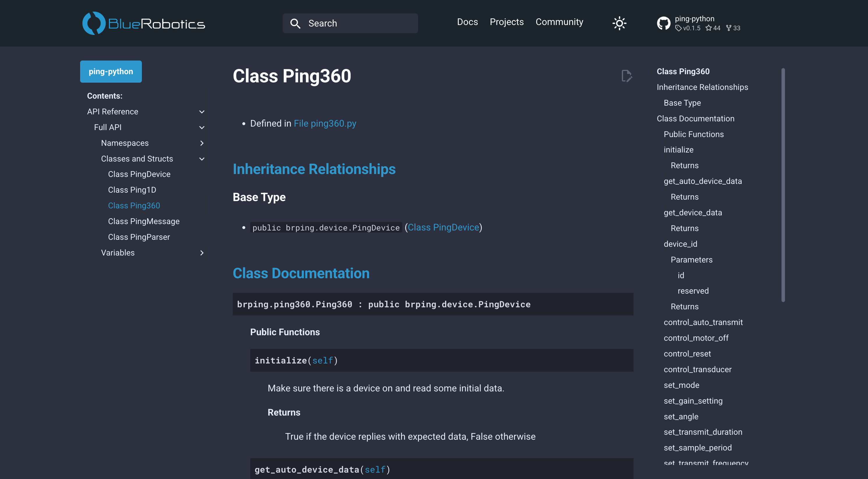
Task: Jump to Parameters in table of contents
Action: tap(691, 260)
